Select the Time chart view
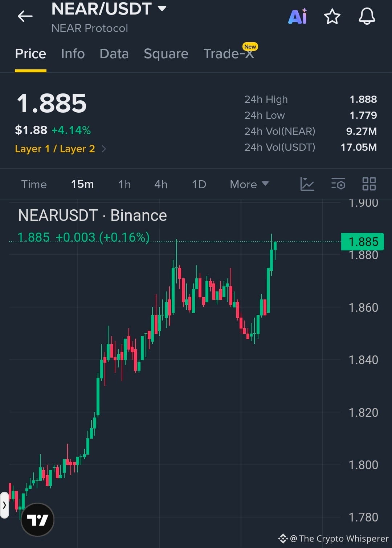 tap(34, 184)
